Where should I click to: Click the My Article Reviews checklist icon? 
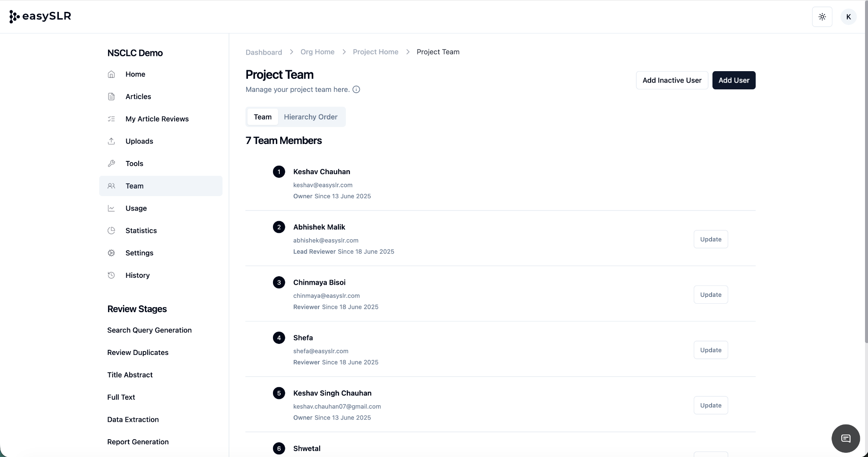(111, 119)
